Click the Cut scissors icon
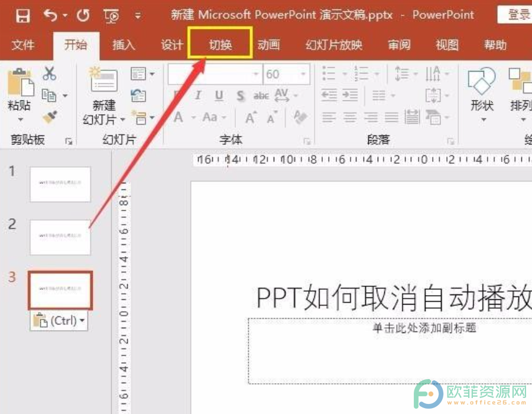This screenshot has width=532, height=414. click(x=50, y=73)
